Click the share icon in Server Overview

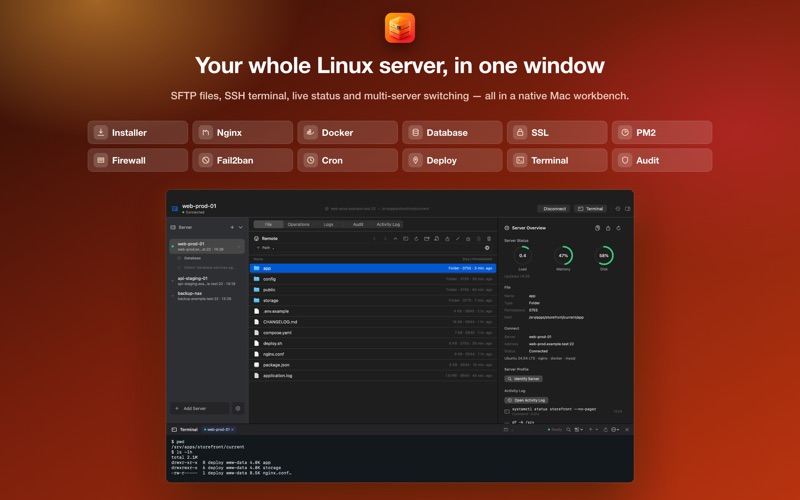[608, 228]
